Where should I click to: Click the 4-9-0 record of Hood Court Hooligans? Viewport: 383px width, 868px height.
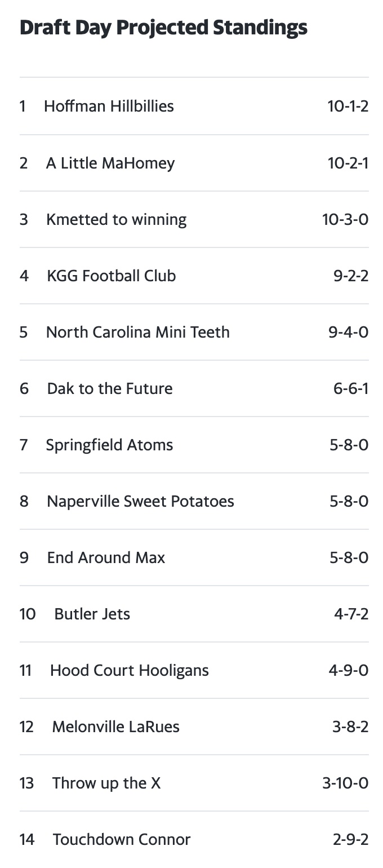point(349,670)
